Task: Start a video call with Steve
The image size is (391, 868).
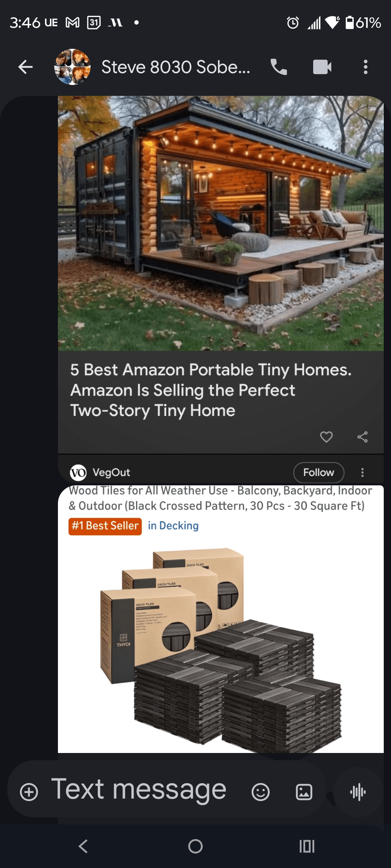Action: [322, 67]
